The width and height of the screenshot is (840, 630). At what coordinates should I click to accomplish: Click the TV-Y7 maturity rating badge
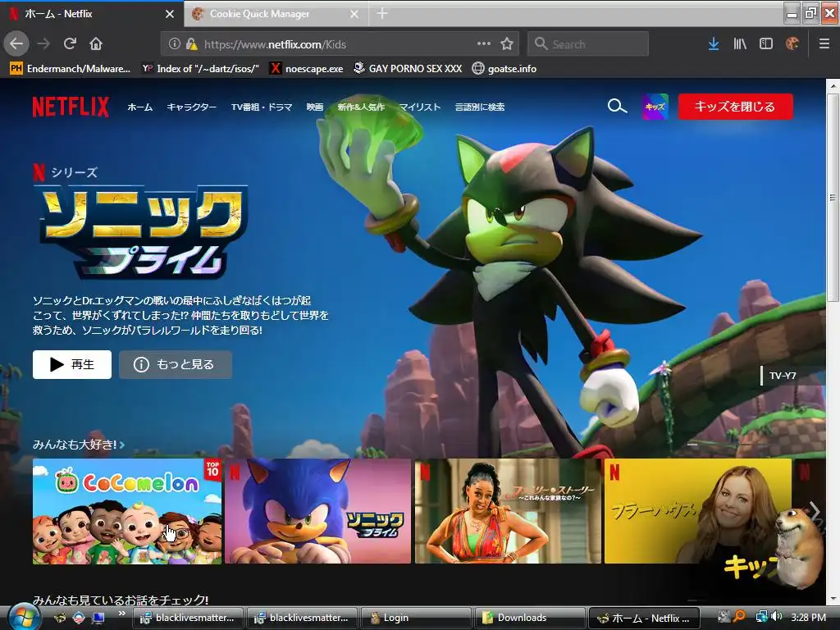tap(783, 376)
